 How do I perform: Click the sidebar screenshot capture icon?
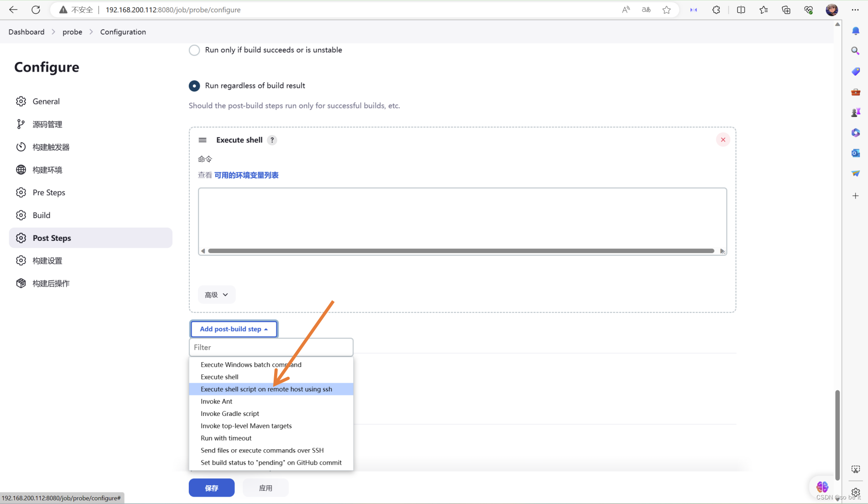point(855,469)
